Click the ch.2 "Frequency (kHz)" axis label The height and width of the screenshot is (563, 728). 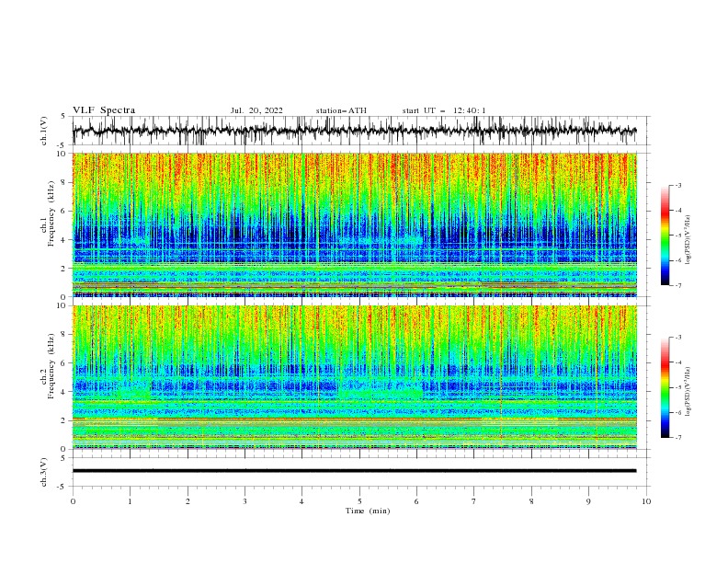coord(51,365)
